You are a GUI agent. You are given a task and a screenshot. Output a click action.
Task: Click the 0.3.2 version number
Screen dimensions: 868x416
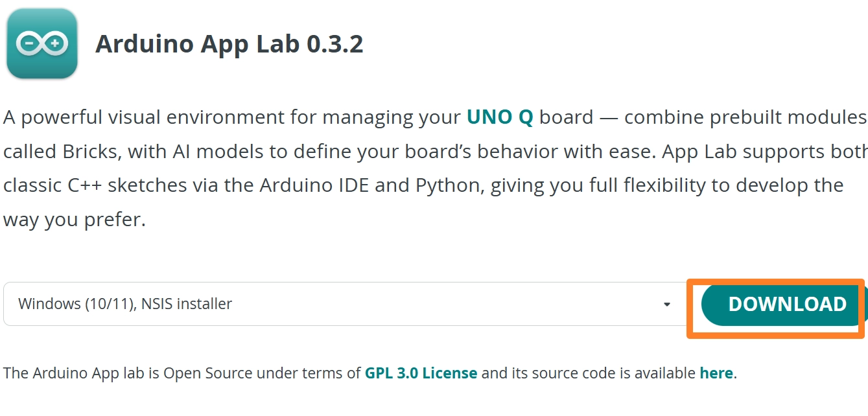pyautogui.click(x=334, y=44)
